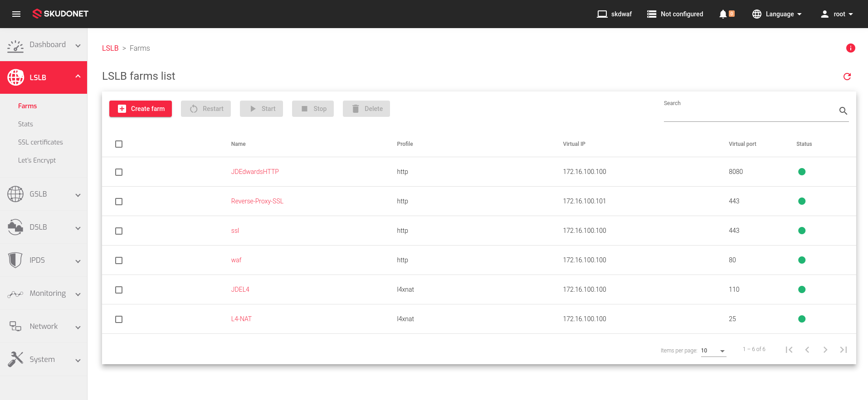The height and width of the screenshot is (400, 868).
Task: Click the SKUDONET logo
Action: [60, 14]
